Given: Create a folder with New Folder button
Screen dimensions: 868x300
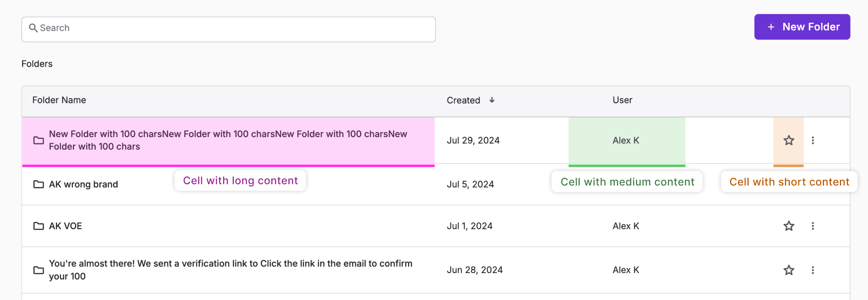Looking at the screenshot, I should 802,27.
